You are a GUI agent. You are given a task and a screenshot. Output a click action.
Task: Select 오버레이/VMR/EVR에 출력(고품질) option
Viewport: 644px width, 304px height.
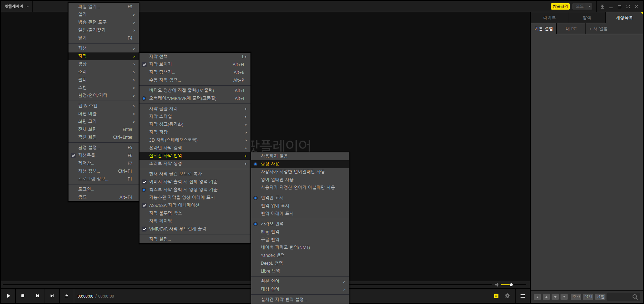point(195,98)
